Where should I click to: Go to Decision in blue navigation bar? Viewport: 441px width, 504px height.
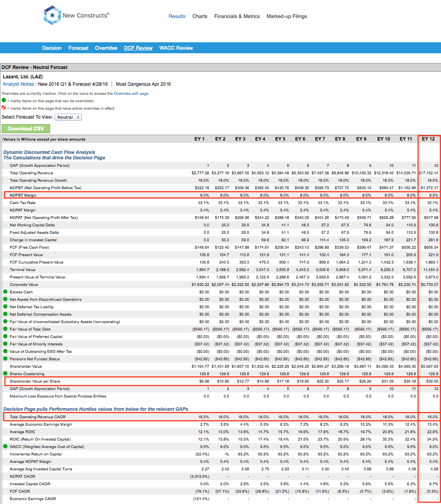tap(52, 48)
